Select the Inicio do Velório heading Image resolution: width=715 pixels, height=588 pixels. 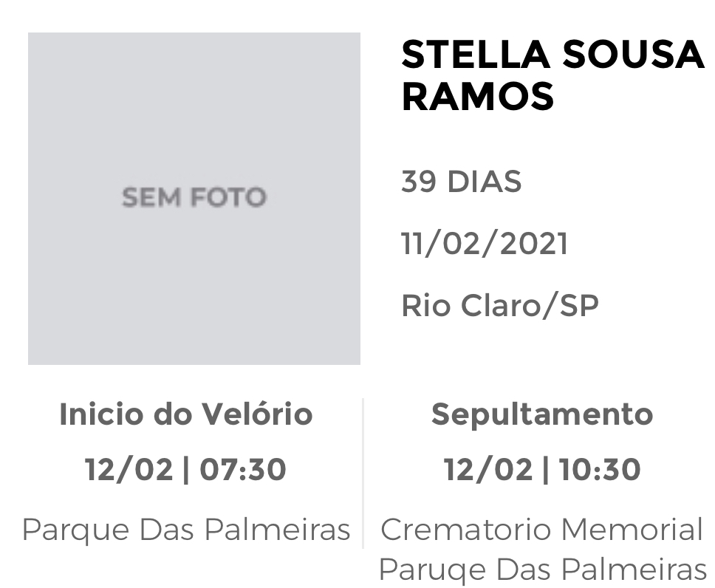click(x=186, y=414)
